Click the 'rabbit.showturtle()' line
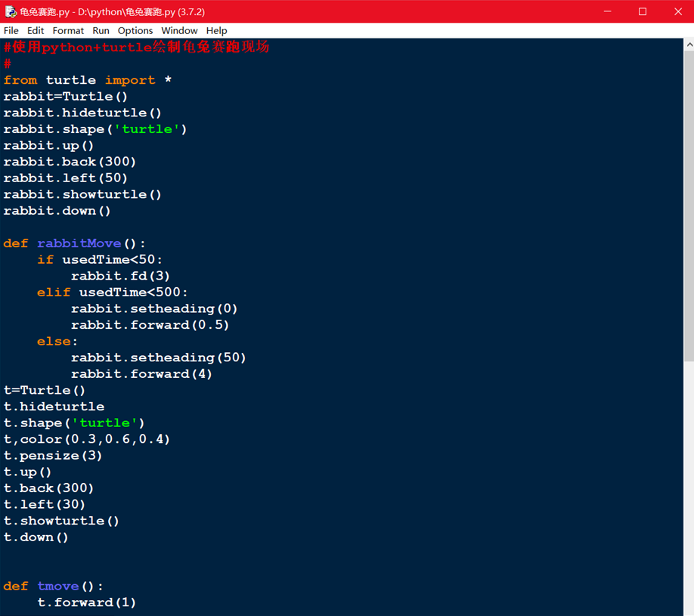 [x=82, y=194]
